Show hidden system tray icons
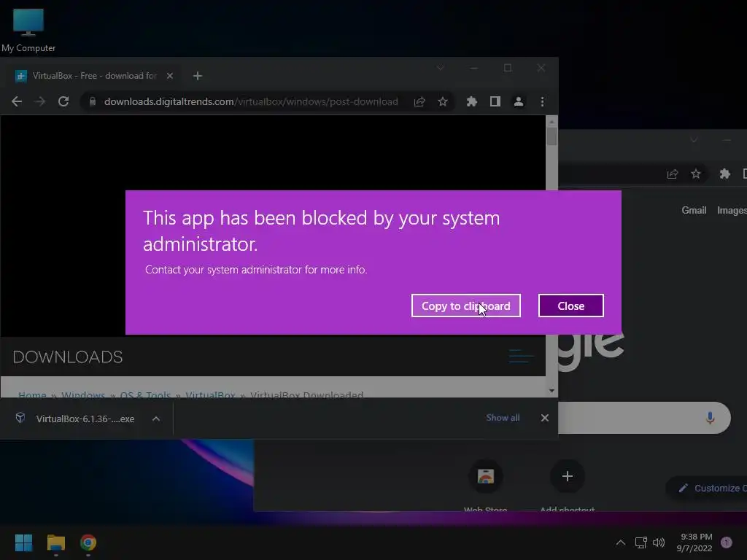 tap(620, 542)
